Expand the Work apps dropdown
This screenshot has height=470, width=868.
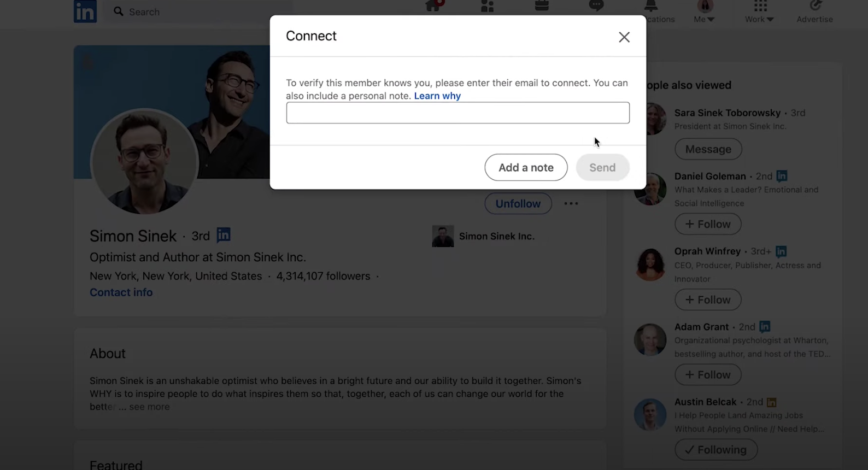point(760,12)
